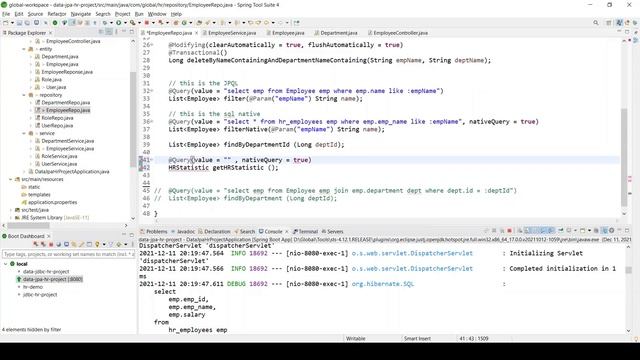Click 'Writable' in status bar
The width and height of the screenshot is (640, 360).
coord(356,338)
